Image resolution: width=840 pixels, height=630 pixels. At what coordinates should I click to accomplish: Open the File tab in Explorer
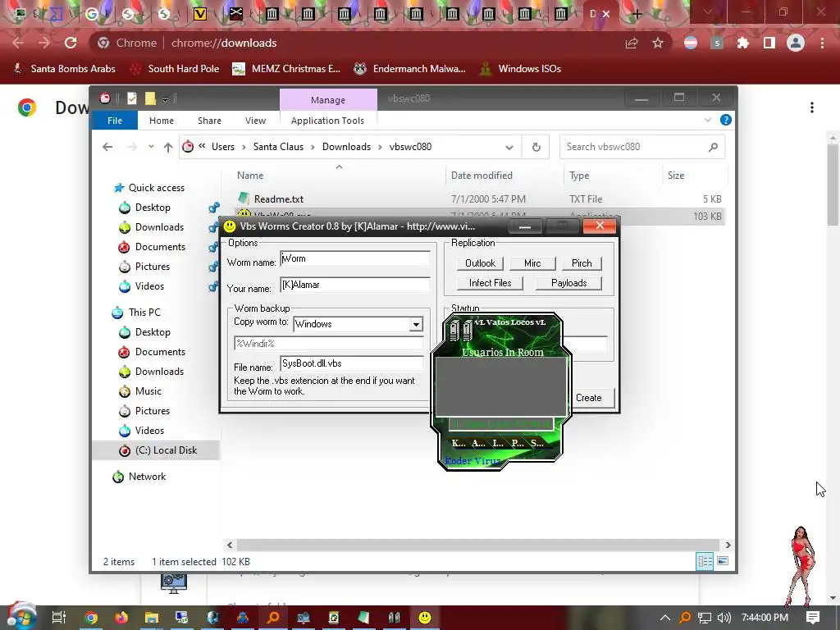tap(115, 121)
